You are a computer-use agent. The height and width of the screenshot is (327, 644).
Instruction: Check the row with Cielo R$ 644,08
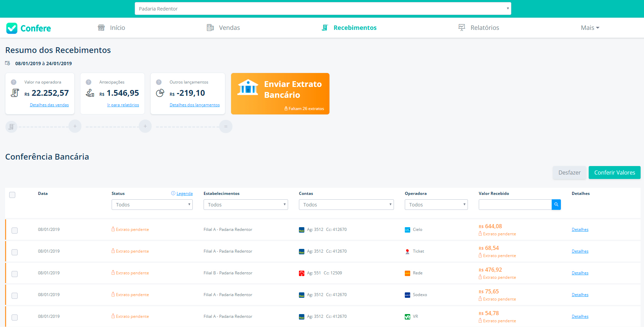(x=15, y=231)
